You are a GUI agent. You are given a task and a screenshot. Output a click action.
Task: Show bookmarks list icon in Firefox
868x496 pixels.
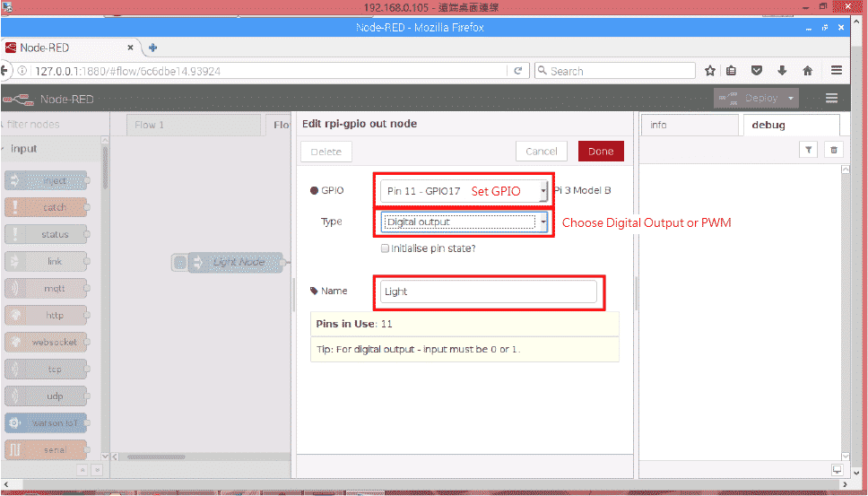pos(732,70)
